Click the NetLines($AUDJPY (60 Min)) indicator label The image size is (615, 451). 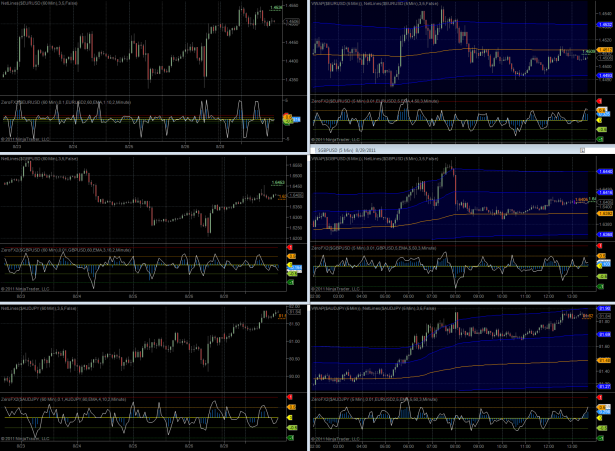[x=39, y=308]
